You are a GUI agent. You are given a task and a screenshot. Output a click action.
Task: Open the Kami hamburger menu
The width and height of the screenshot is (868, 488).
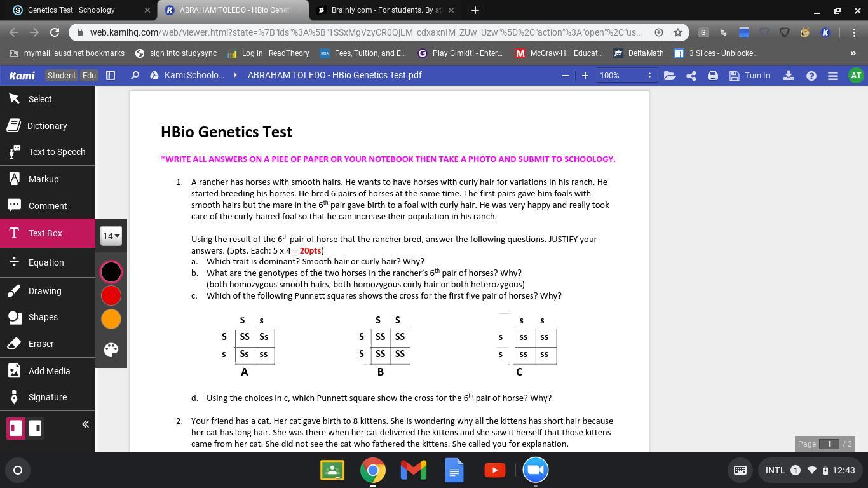(833, 76)
